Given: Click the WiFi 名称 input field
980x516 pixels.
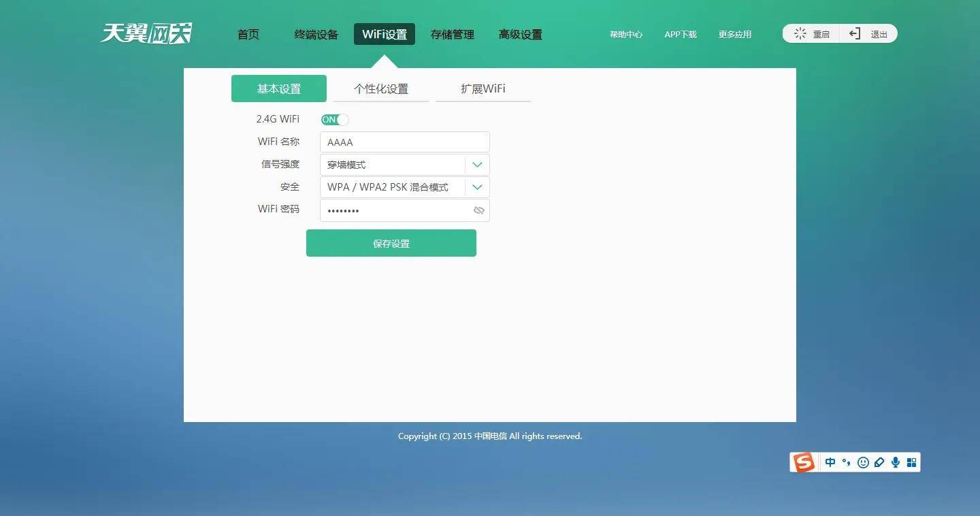Looking at the screenshot, I should [405, 142].
